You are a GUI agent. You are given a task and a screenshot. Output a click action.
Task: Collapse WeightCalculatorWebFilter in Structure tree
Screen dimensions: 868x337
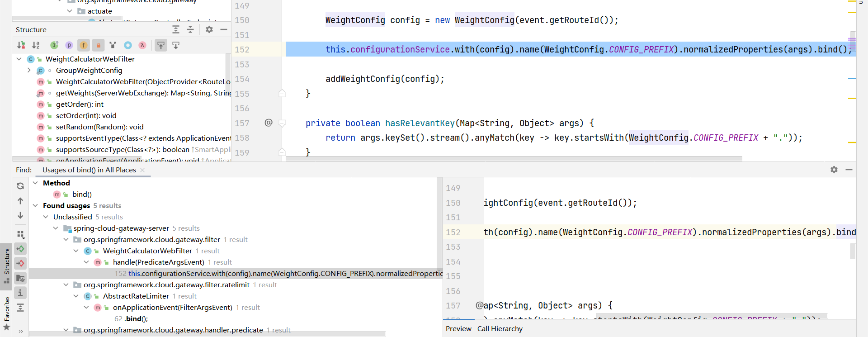(19, 59)
